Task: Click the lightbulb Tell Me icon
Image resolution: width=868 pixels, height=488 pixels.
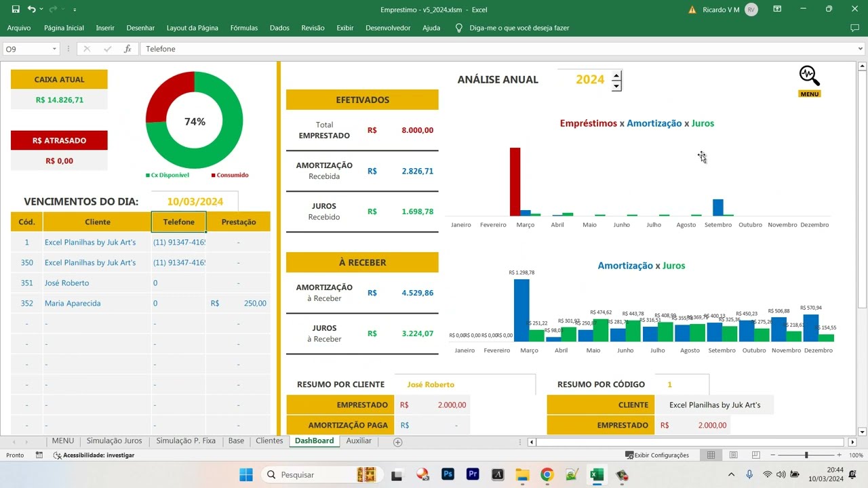Action: point(459,28)
